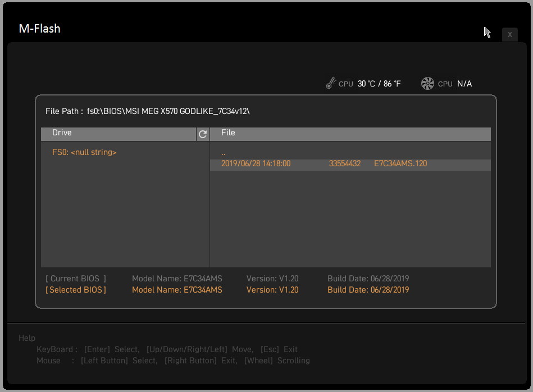Click the Help heading
Screen dimensions: 533x392
click(x=27, y=338)
